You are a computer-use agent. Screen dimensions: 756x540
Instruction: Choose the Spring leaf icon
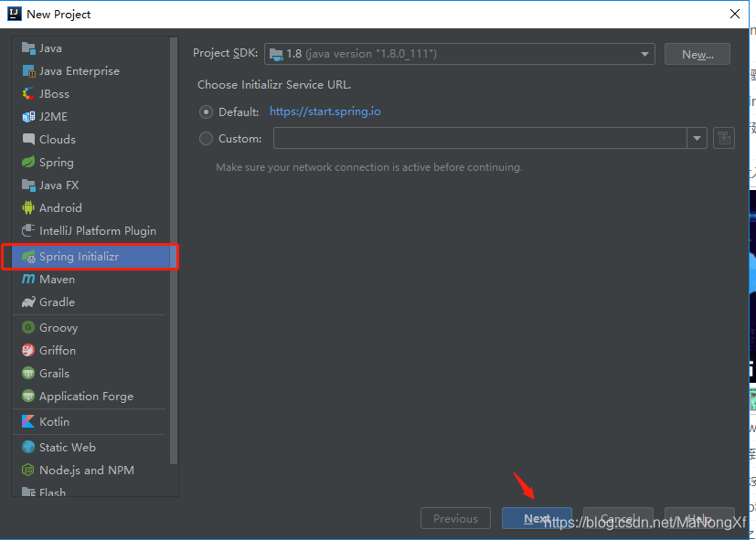28,162
